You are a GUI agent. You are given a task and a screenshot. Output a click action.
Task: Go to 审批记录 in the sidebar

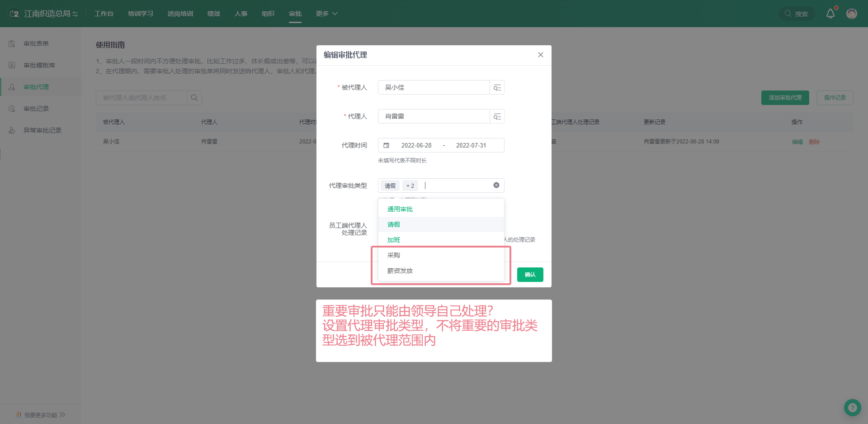point(36,109)
